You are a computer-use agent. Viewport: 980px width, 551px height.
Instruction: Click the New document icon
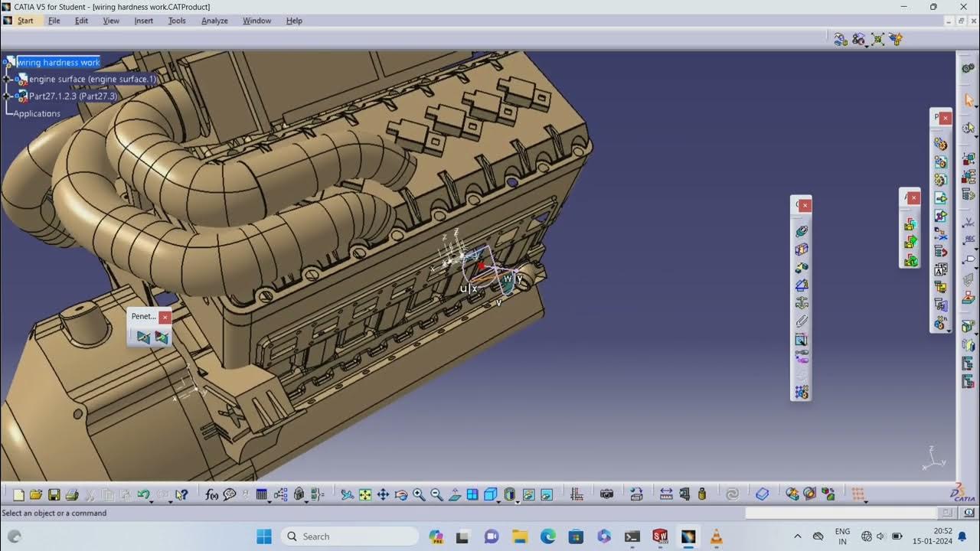point(18,495)
